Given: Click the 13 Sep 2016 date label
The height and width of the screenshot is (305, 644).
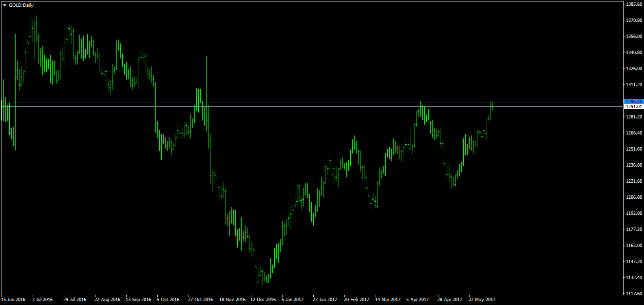Looking at the screenshot, I should click(x=138, y=300).
